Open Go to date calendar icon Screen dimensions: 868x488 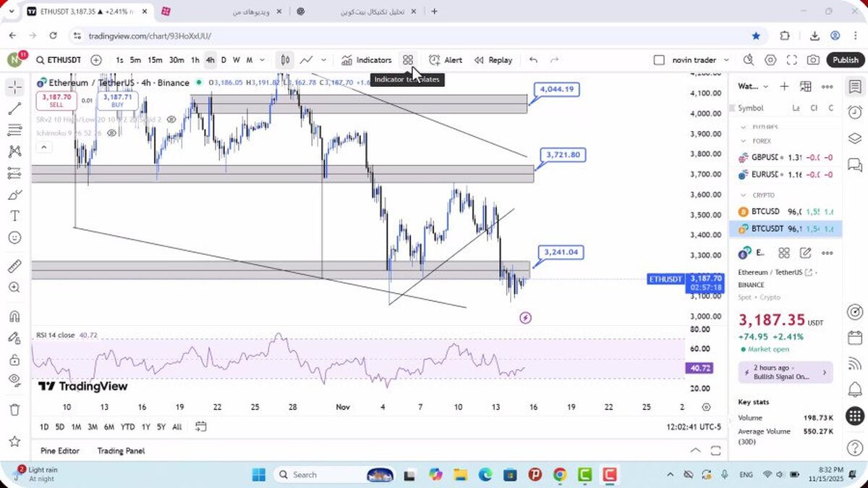[x=201, y=426]
